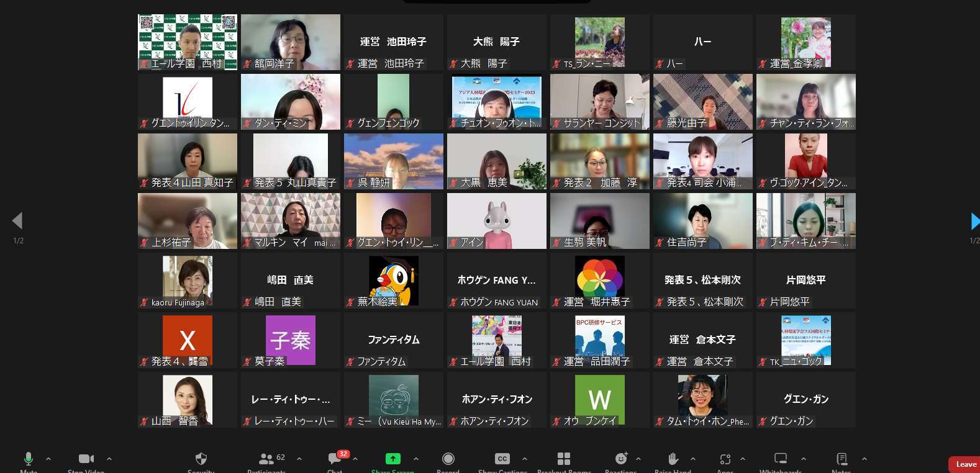Start recording with the Record icon

click(448, 459)
